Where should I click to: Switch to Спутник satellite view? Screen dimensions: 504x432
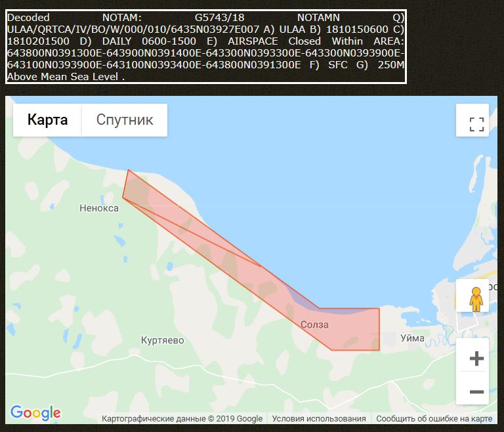tap(125, 120)
